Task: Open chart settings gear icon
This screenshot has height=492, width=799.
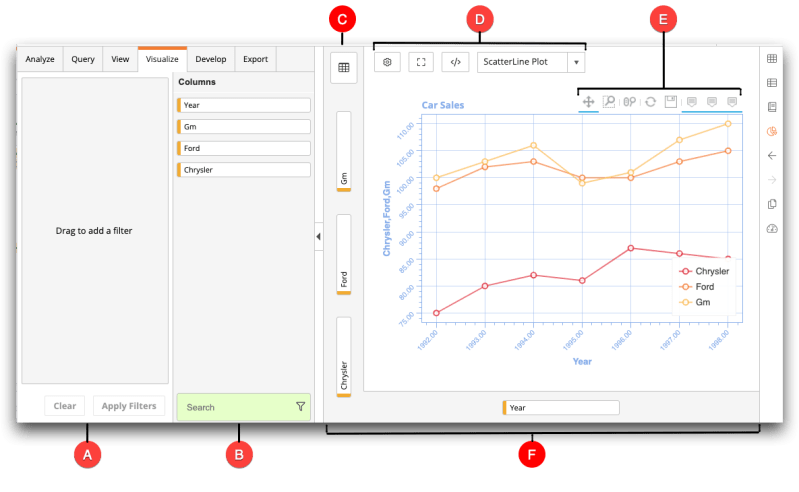Action: (x=387, y=62)
